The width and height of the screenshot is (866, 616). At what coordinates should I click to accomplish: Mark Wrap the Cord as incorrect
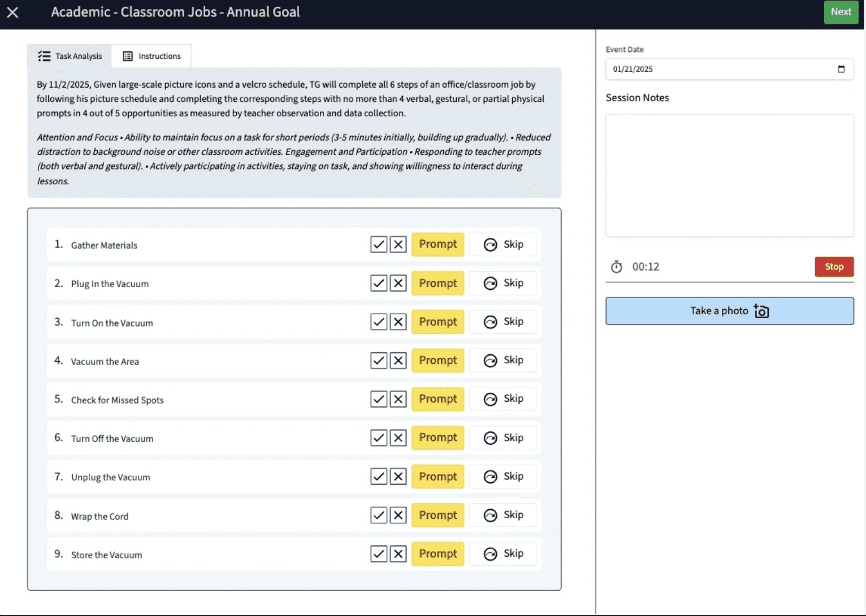pyautogui.click(x=399, y=515)
